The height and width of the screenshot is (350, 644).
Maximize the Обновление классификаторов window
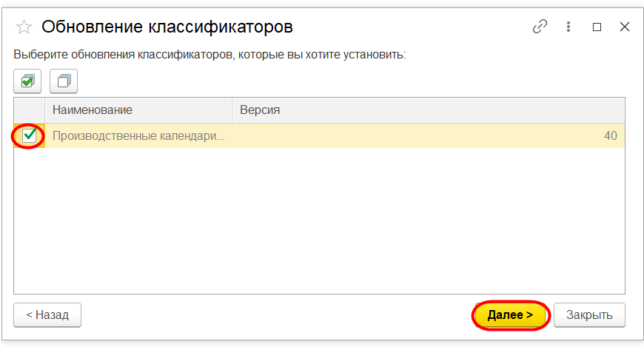pos(597,27)
